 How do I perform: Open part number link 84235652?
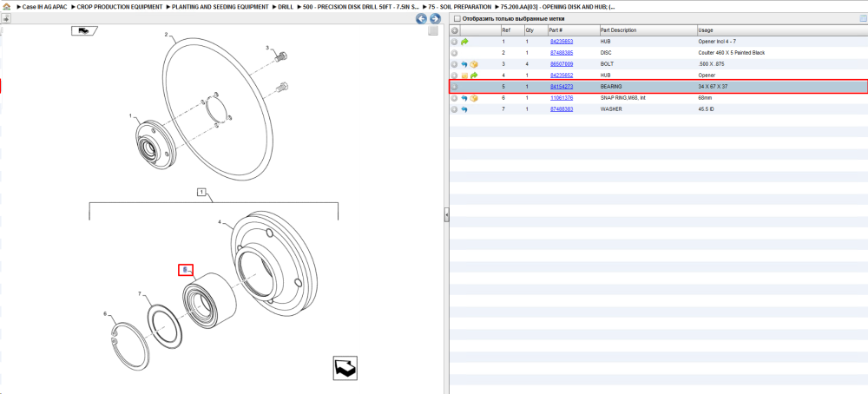pyautogui.click(x=562, y=76)
